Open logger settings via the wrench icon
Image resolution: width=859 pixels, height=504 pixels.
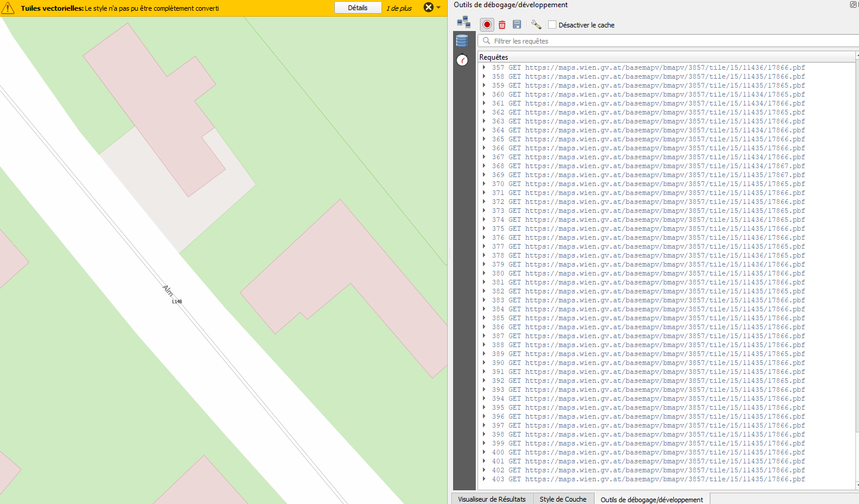coord(536,24)
